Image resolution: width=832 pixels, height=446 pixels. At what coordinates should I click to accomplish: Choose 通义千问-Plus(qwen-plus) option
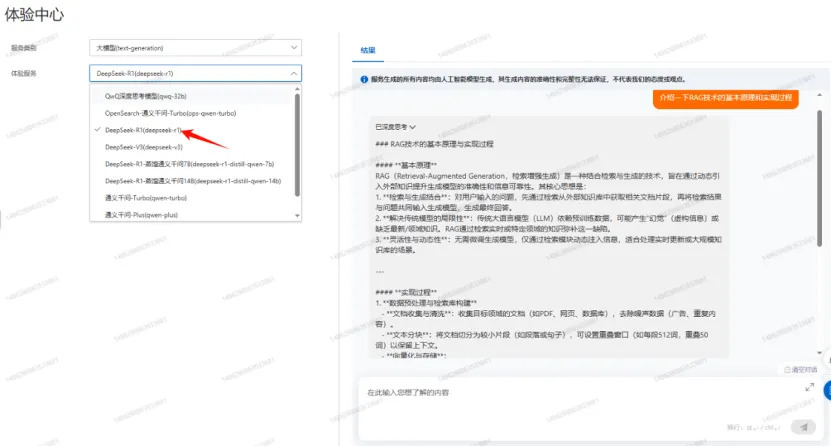[x=141, y=215]
